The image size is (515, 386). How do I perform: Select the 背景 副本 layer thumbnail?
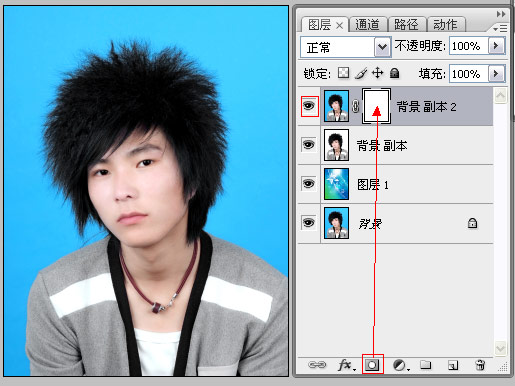(337, 145)
